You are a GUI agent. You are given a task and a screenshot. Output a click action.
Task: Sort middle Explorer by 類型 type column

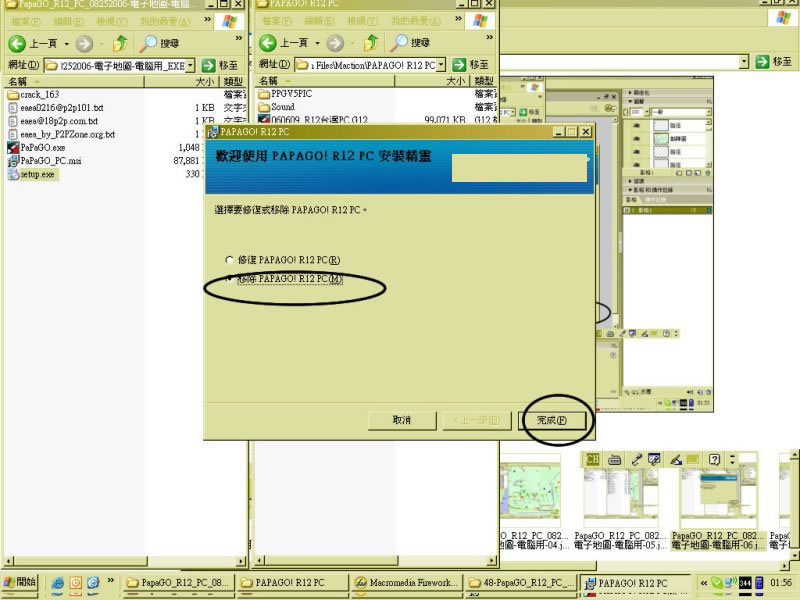(x=484, y=81)
